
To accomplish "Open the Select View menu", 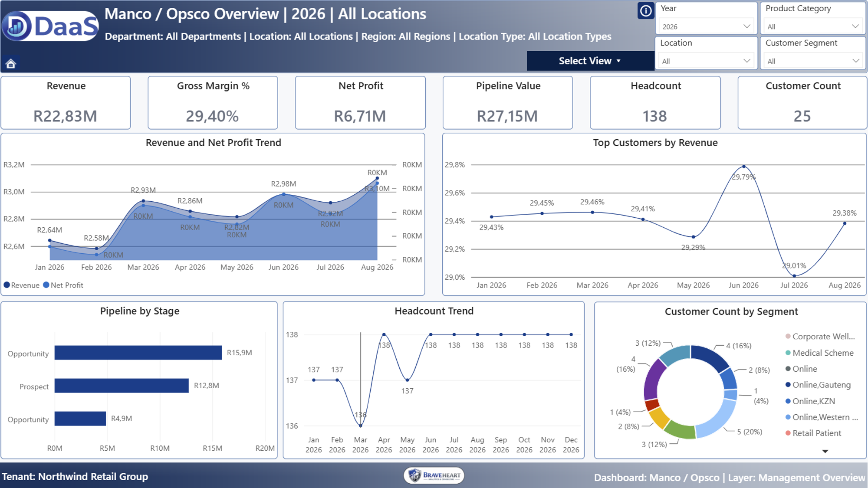I will point(590,61).
